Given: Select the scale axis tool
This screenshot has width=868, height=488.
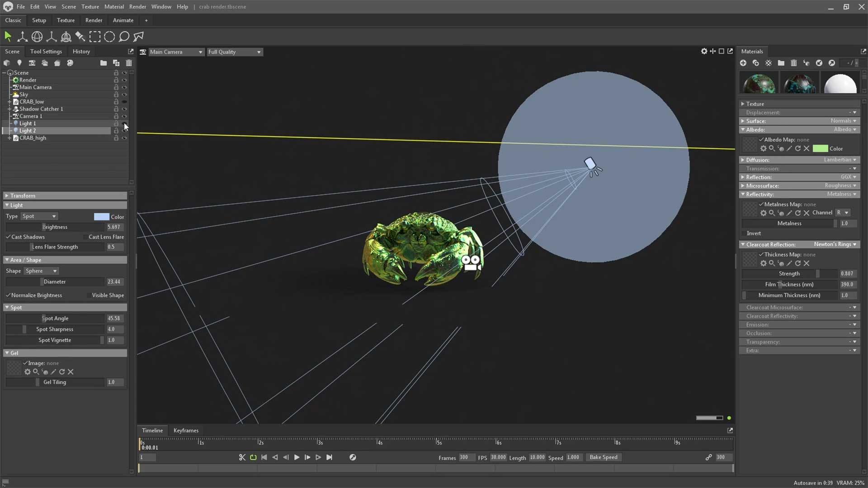Looking at the screenshot, I should (x=52, y=37).
